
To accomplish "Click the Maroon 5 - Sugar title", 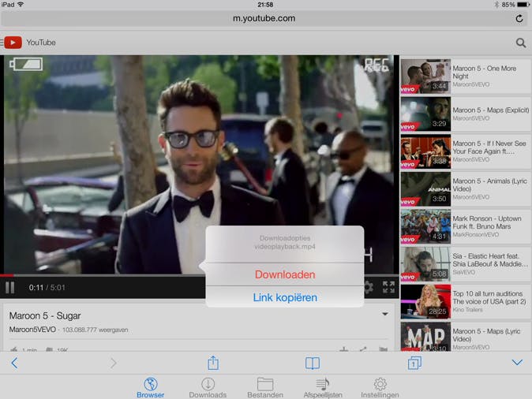I will (45, 316).
